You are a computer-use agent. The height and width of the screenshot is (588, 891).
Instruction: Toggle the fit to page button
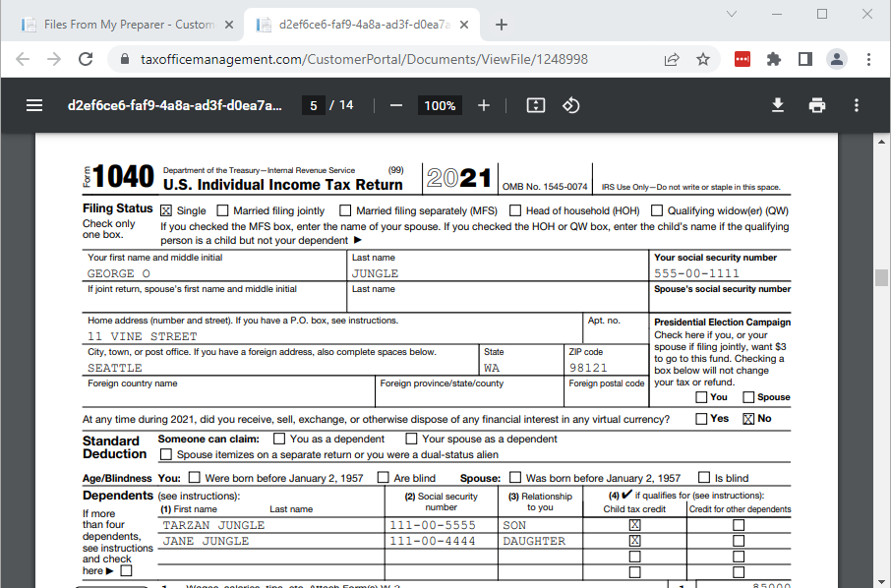pos(535,105)
